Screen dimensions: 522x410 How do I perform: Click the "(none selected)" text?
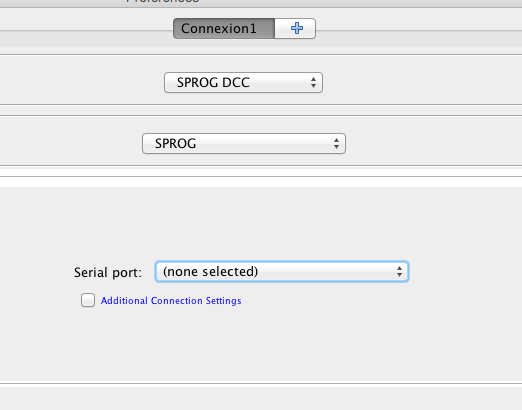pos(210,272)
